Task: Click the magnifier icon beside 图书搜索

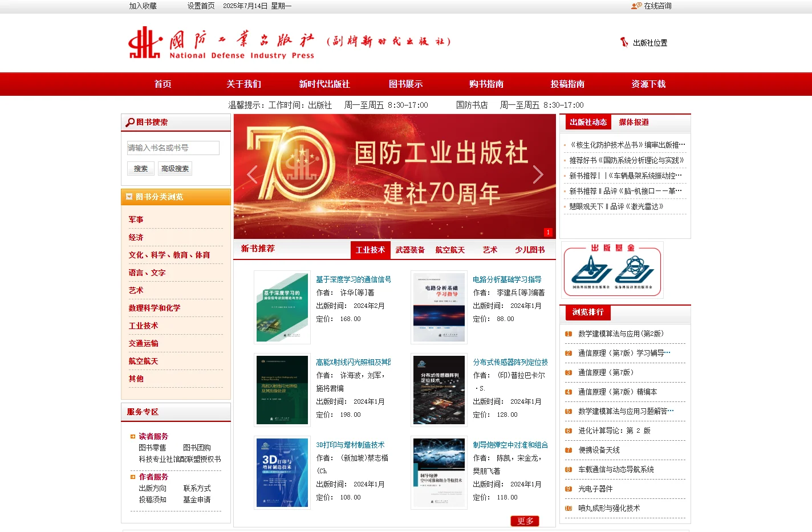Action: tap(130, 122)
